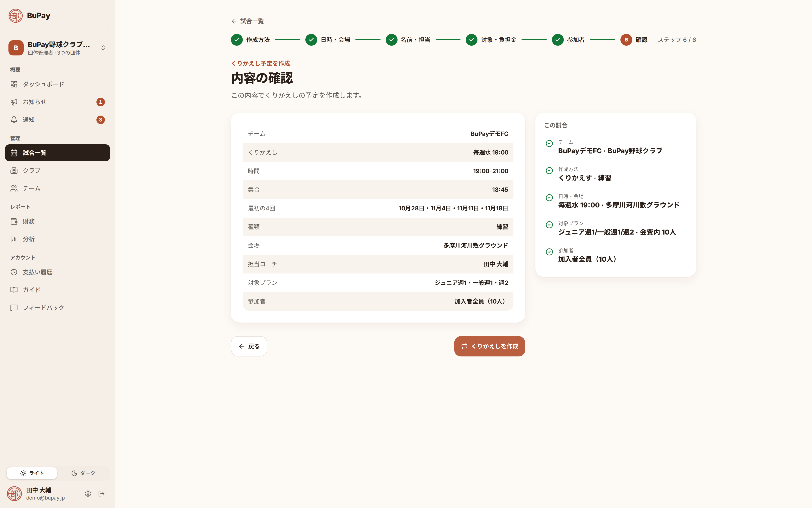The width and height of the screenshot is (812, 508).
Task: Jump to step 作成方法
Action: click(x=250, y=40)
